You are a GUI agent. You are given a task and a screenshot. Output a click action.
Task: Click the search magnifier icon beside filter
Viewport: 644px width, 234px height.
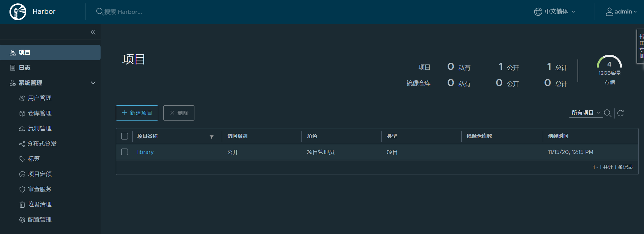pyautogui.click(x=607, y=113)
